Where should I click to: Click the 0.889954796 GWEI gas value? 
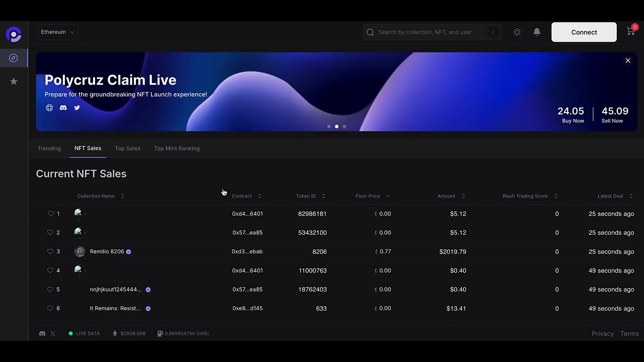tap(187, 333)
